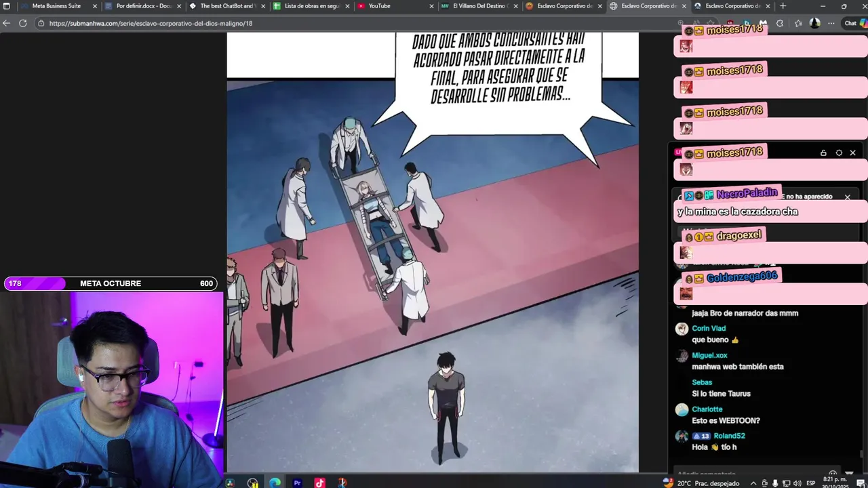The height and width of the screenshot is (488, 868).
Task: Click message 'Si lo tiene Taurus'
Action: tap(721, 394)
